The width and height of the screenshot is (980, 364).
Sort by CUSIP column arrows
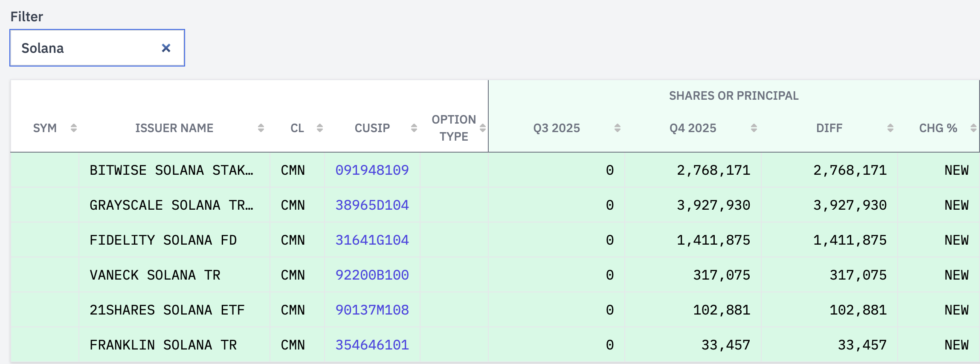[414, 128]
